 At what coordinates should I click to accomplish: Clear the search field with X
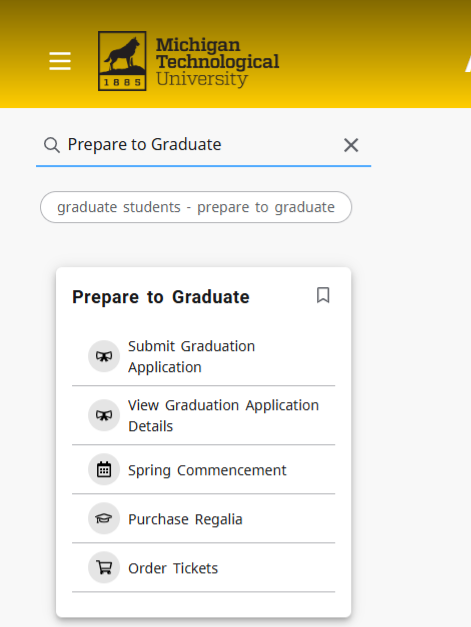[351, 145]
